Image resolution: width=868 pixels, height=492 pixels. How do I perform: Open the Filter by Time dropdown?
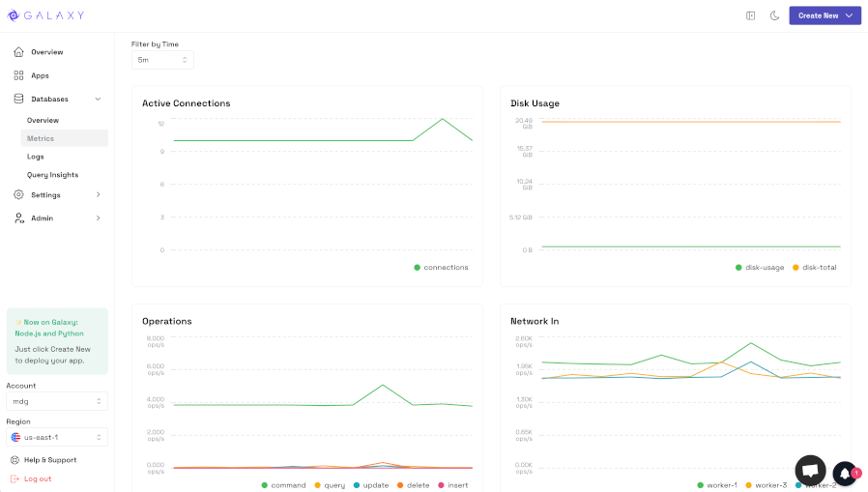[x=162, y=60]
